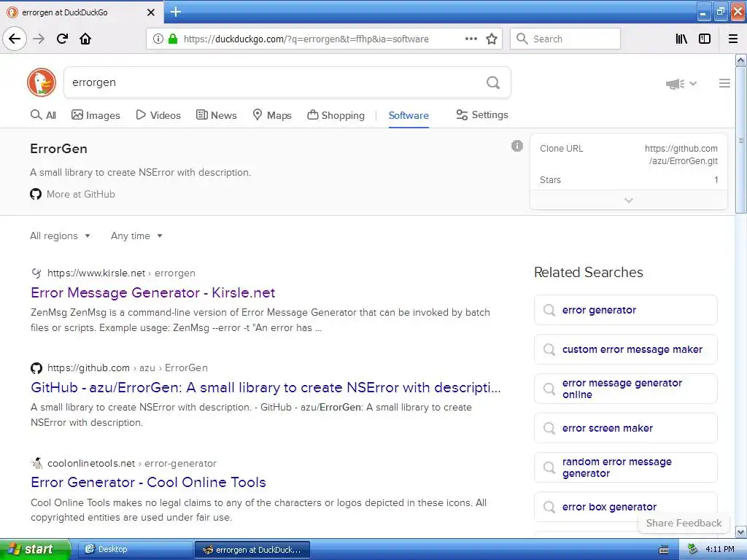
Task: Expand the Clone URL info box chevron
Action: click(628, 200)
